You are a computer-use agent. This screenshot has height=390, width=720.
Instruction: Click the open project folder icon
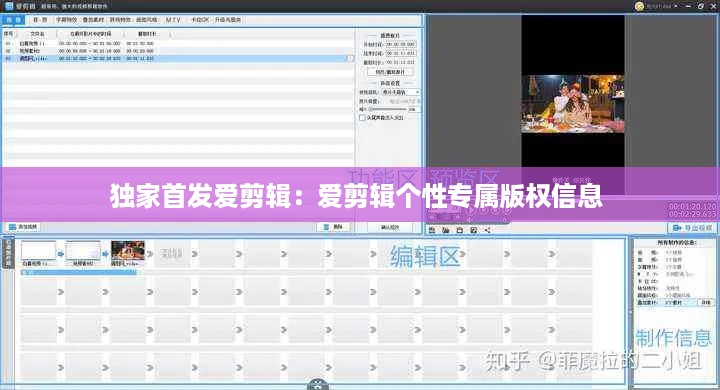click(x=445, y=230)
